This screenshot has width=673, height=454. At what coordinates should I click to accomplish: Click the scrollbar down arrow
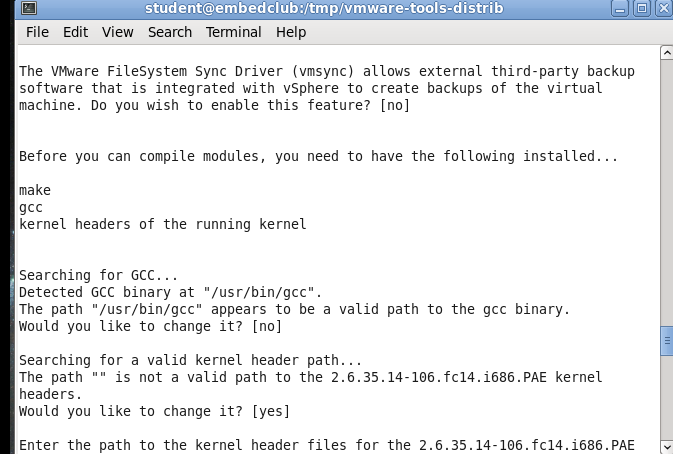click(x=667, y=446)
